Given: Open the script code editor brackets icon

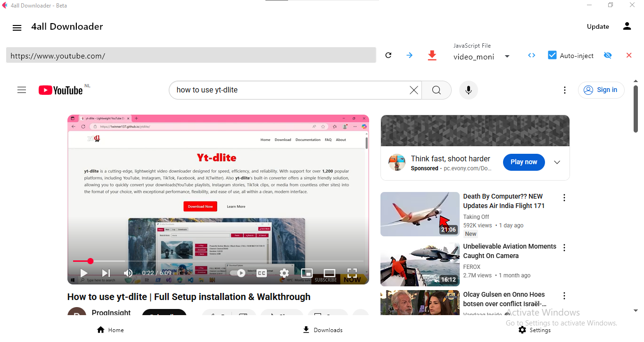Looking at the screenshot, I should (532, 55).
